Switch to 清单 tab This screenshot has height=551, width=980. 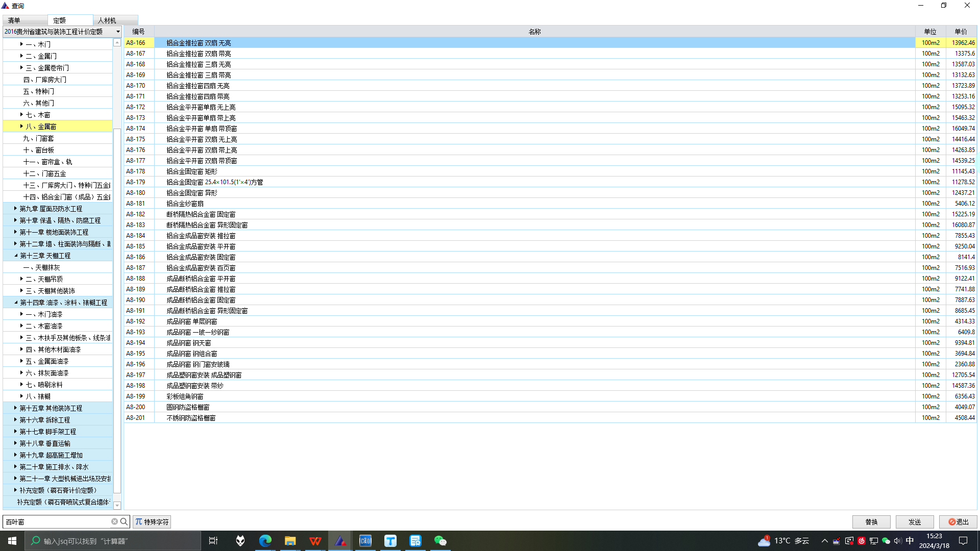25,20
